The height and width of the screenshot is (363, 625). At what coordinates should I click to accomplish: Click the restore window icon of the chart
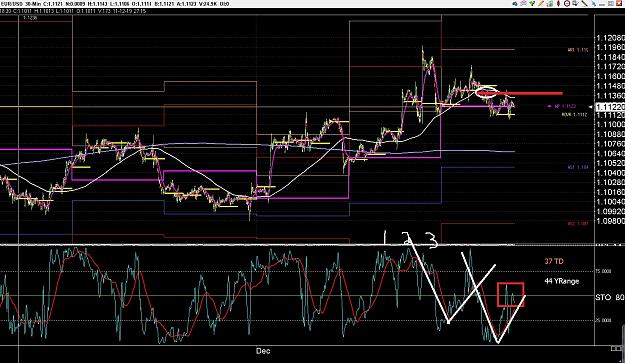click(611, 4)
